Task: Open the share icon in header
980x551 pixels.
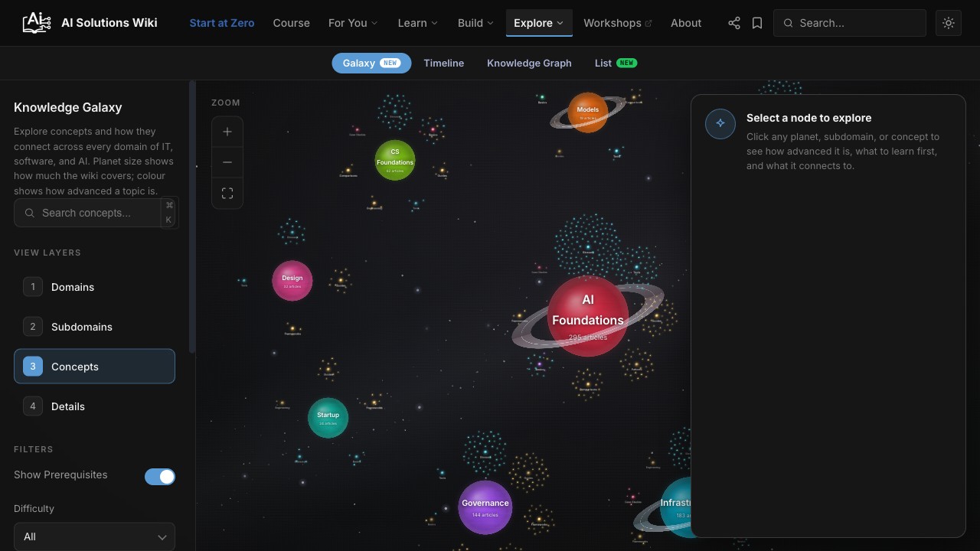Action: click(734, 23)
